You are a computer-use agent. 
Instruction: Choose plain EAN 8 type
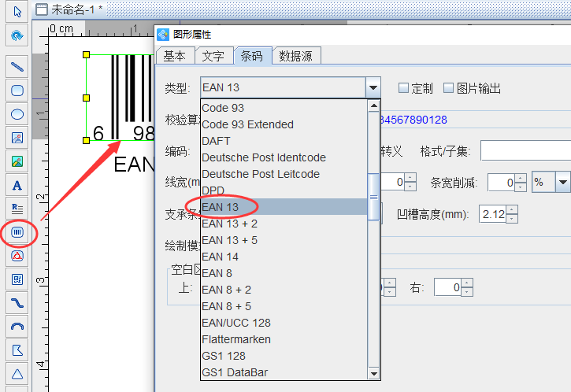pyautogui.click(x=284, y=273)
